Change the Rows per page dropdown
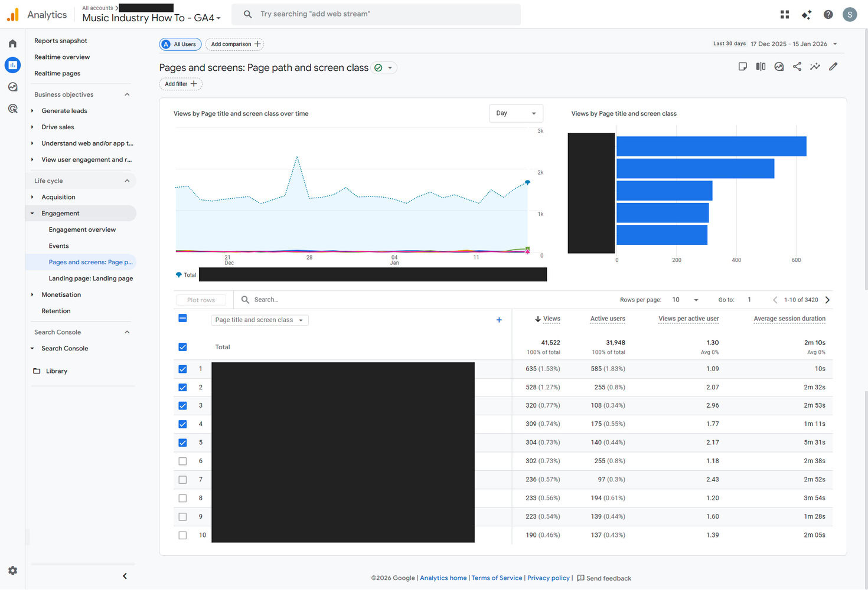 pyautogui.click(x=685, y=300)
